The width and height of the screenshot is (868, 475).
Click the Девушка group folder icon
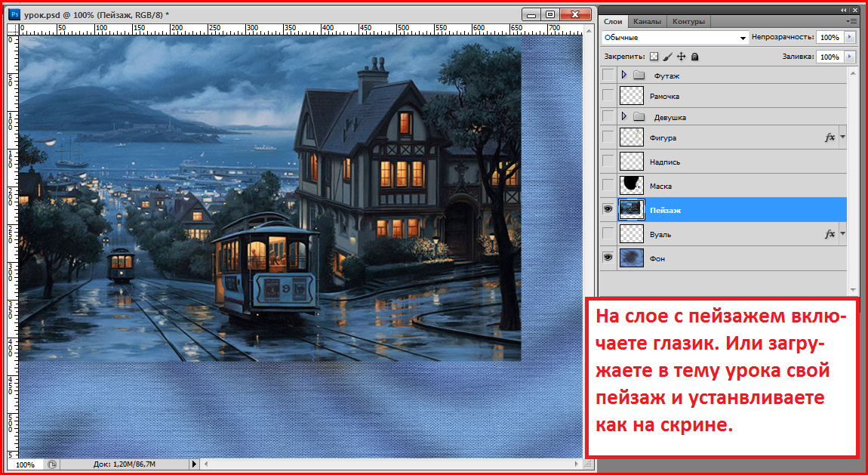639,117
